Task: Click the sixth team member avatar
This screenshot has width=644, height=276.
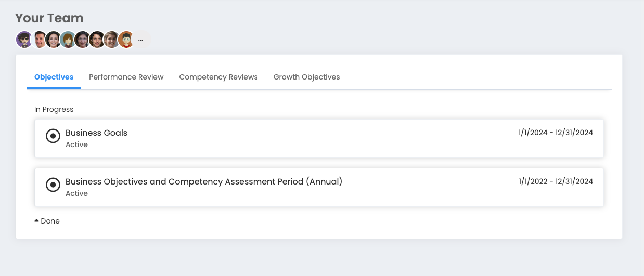Action: tap(97, 40)
